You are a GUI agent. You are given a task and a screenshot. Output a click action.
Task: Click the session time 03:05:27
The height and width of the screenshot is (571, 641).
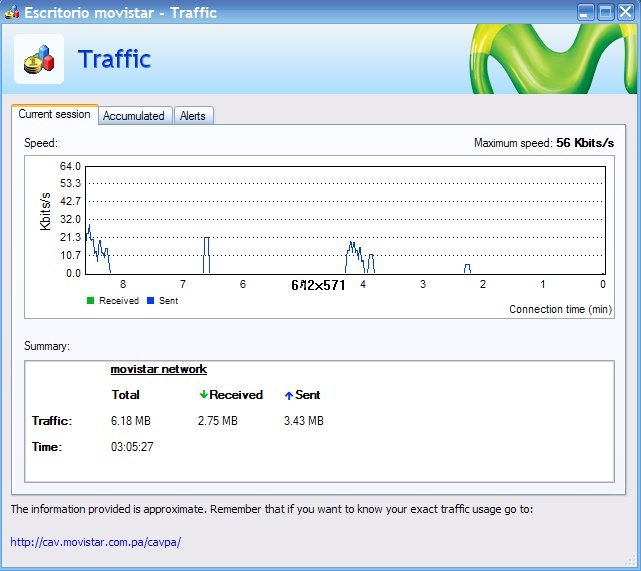(x=132, y=446)
